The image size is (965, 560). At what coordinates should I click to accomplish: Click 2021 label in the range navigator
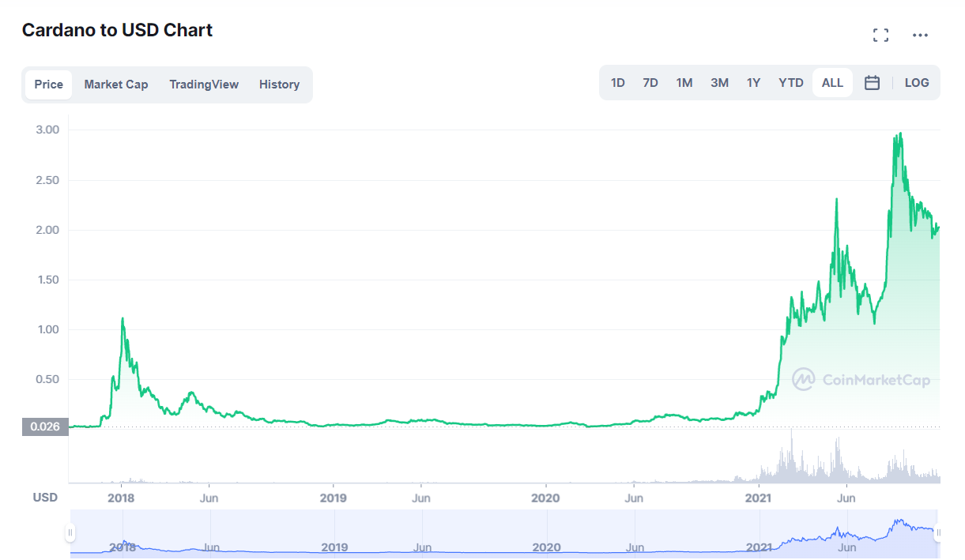(x=760, y=547)
